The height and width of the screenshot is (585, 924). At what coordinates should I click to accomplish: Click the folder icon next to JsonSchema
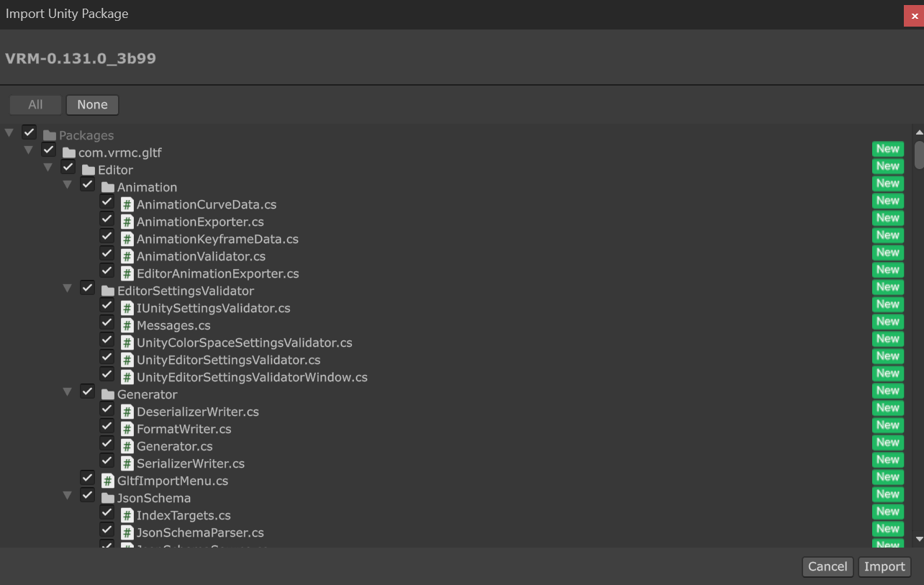107,498
